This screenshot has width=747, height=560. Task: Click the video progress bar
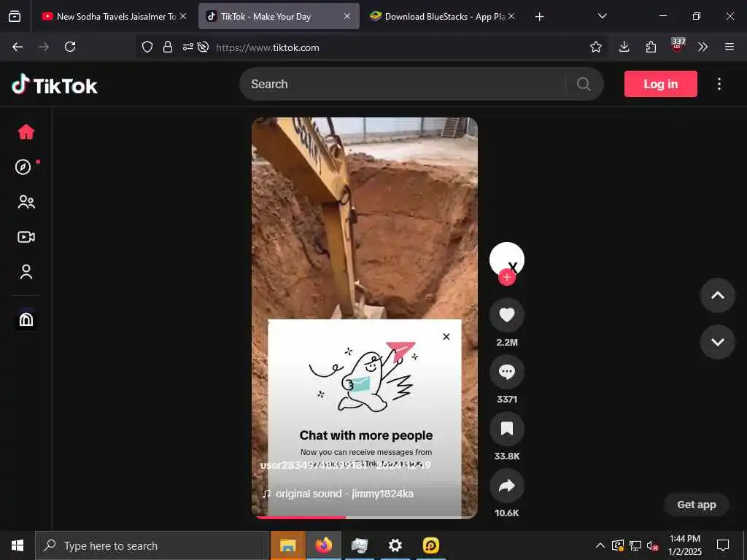point(365,517)
